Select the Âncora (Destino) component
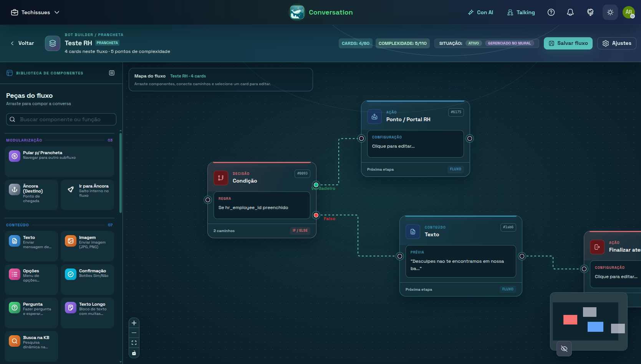The width and height of the screenshot is (641, 364). 31,195
